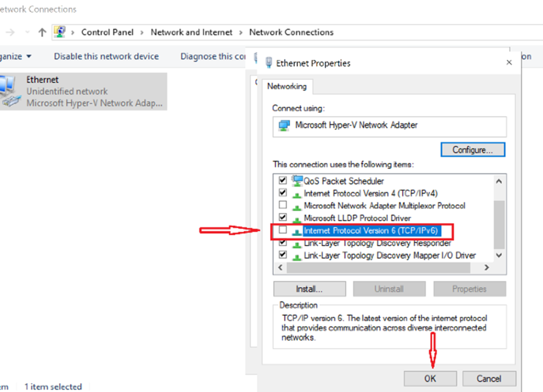This screenshot has width=543, height=392.
Task: Select Internet Protocol Version 4 (TCP/IPv4) text
Action: [371, 193]
